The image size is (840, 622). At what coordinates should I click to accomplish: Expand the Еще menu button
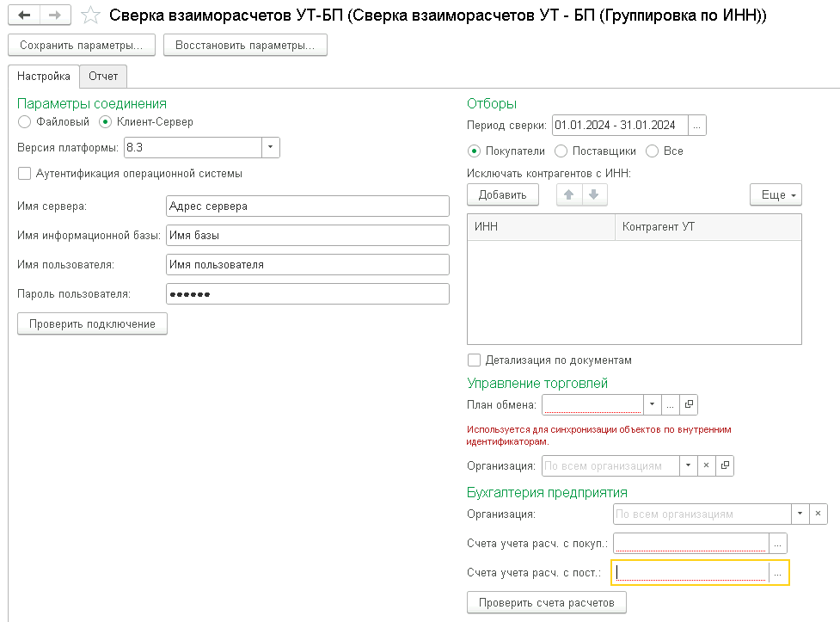(x=776, y=195)
